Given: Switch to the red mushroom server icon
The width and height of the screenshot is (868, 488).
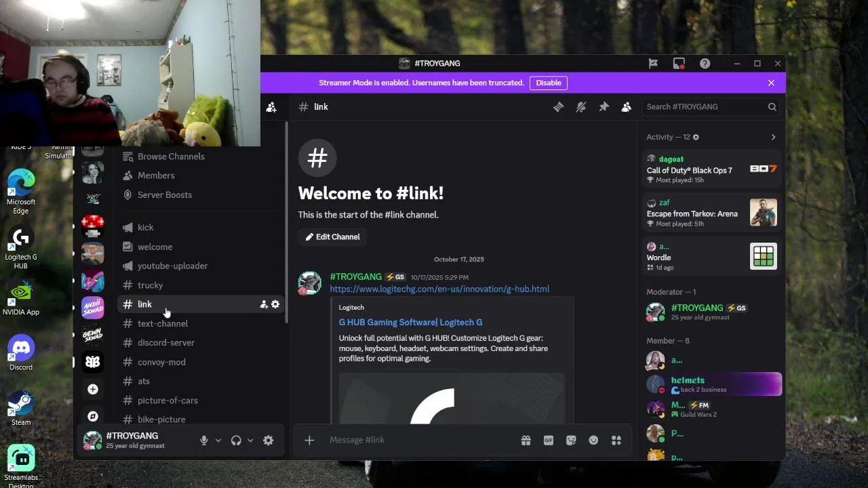Looking at the screenshot, I should coord(93,226).
